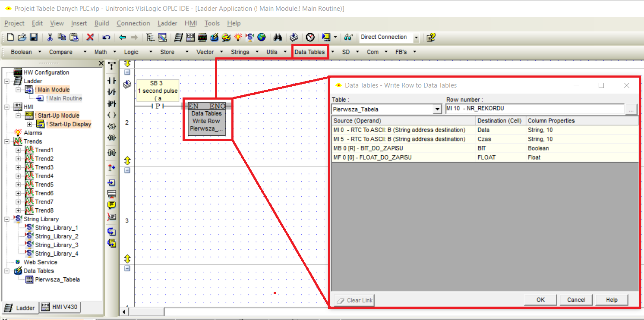Viewport: 644px width, 320px height.
Task: Select the Set coil (S) tool
Action: (112, 126)
